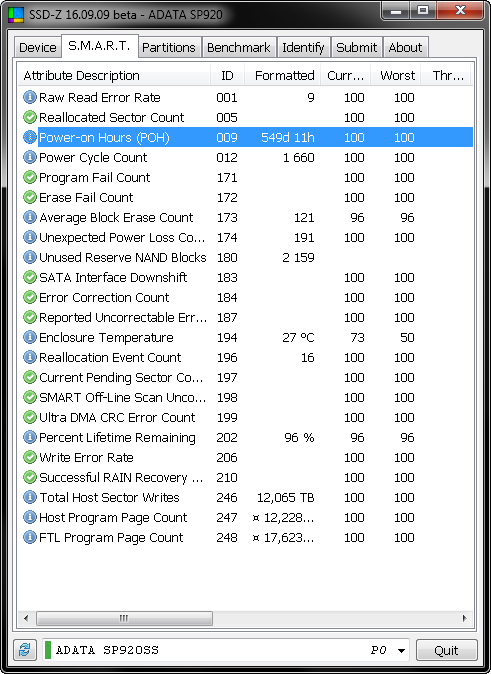
Task: Click the green check icon beside Error Correction Count
Action: tap(30, 297)
